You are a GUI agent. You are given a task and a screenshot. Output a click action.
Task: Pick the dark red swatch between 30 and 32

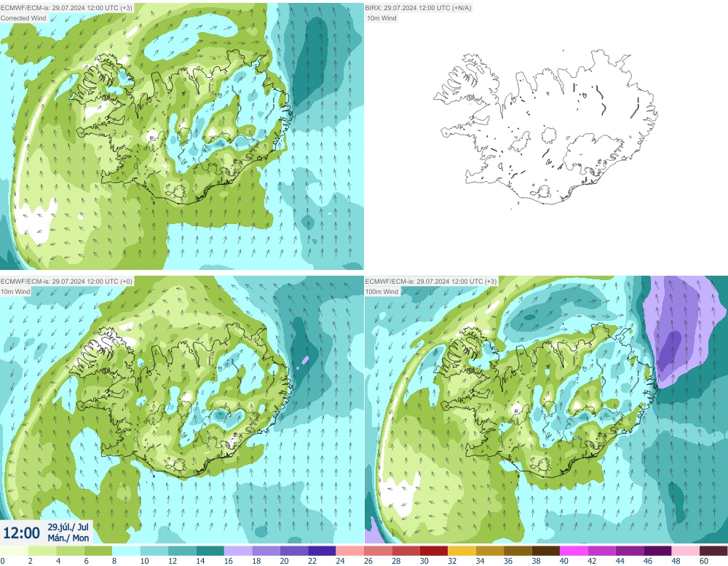click(x=434, y=551)
